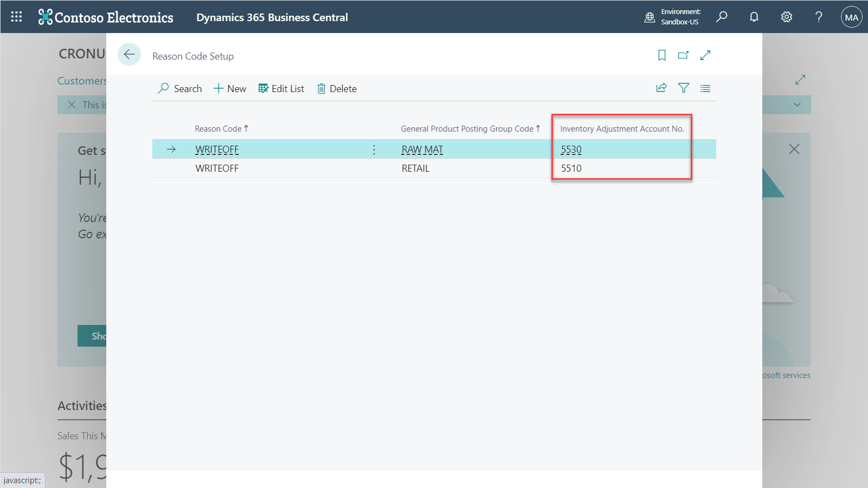Image resolution: width=868 pixels, height=488 pixels.
Task: Click Search in the action bar
Action: point(180,89)
